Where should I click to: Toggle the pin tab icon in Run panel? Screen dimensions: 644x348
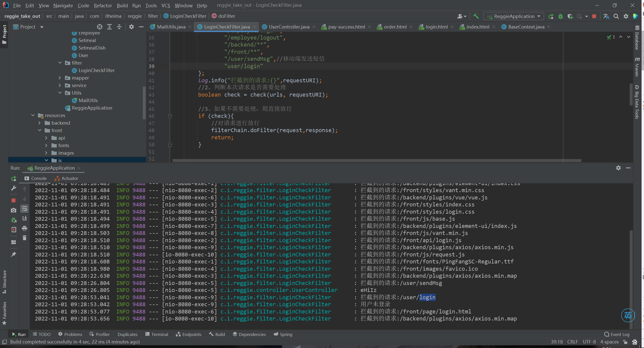coord(14,254)
